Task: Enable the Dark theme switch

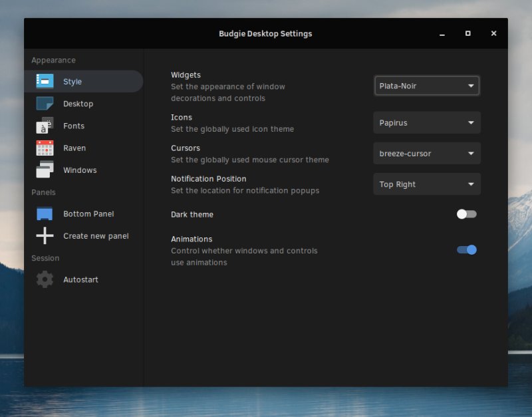Action: [x=466, y=214]
